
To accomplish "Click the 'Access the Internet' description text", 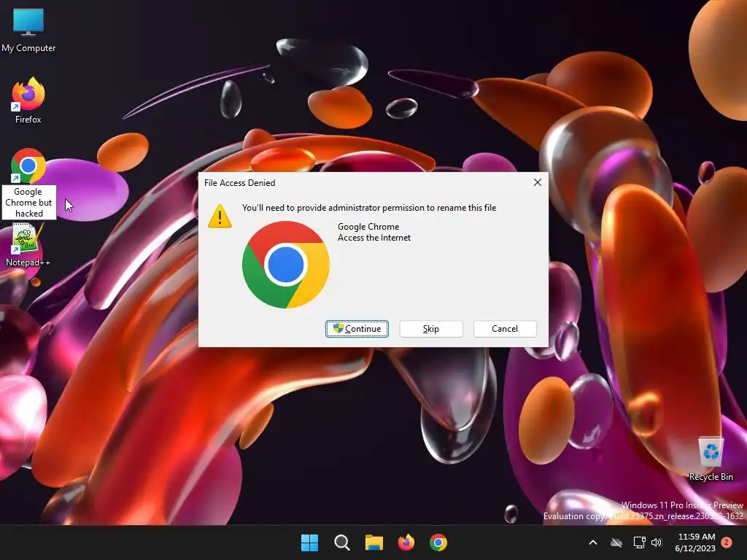I will [x=374, y=238].
